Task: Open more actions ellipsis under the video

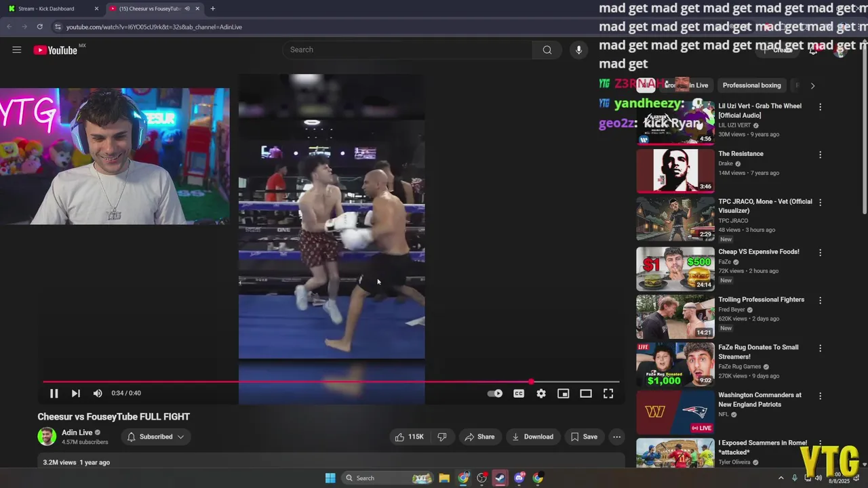Action: pyautogui.click(x=616, y=436)
